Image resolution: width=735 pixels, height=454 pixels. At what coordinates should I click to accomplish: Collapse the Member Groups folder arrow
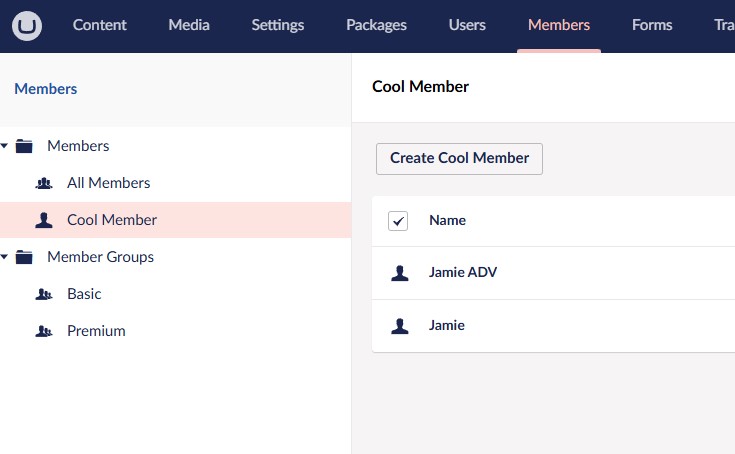point(4,257)
